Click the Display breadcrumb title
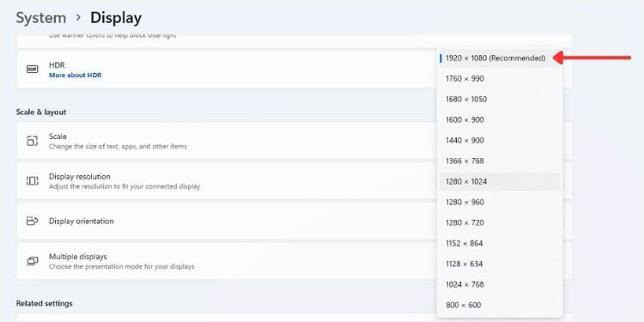The width and height of the screenshot is (644, 322). (x=116, y=18)
